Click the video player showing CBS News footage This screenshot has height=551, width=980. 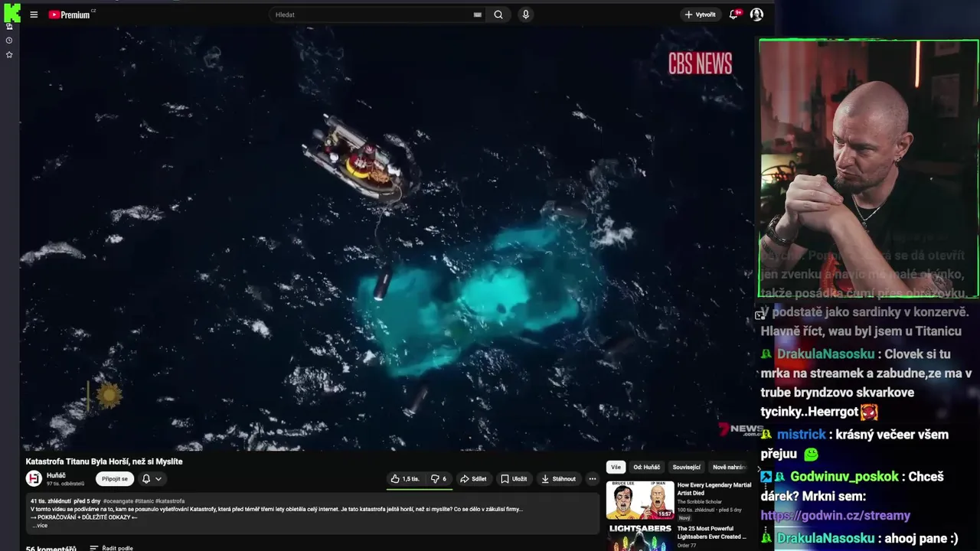(387, 239)
